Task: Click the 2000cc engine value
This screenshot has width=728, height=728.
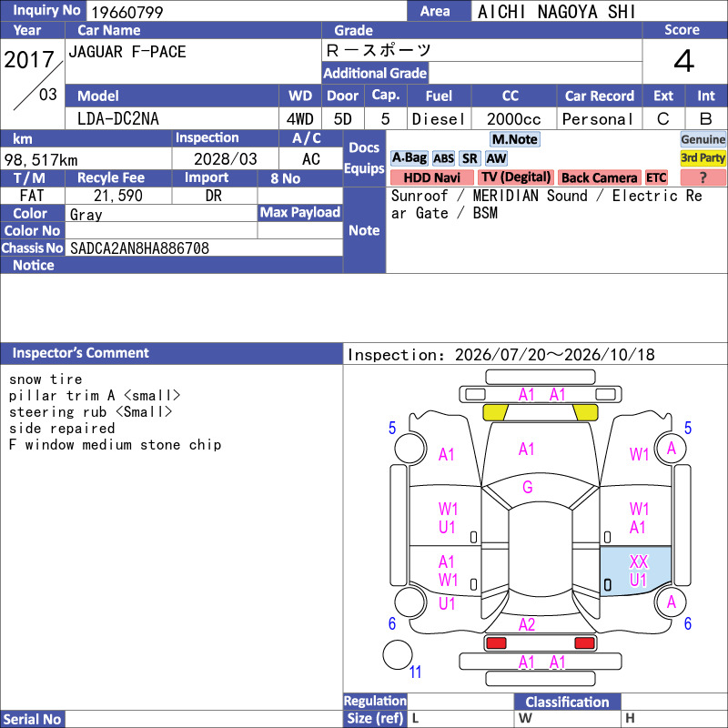Action: 513,119
